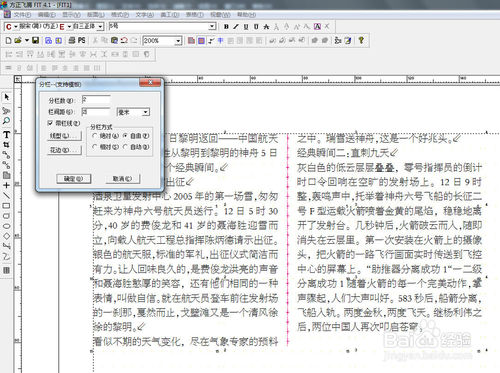Click the 分栏数 input field
Screen dimensions: 500x373
(x=96, y=100)
